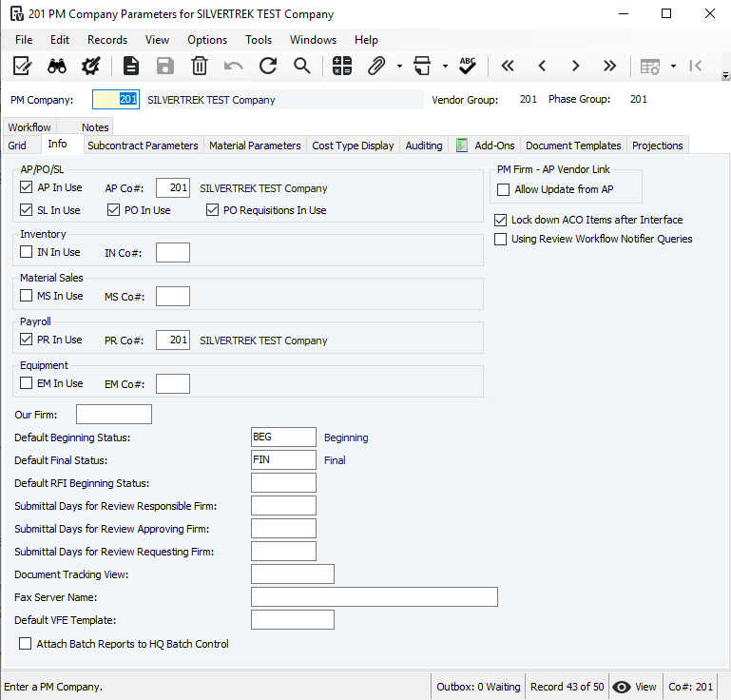This screenshot has height=700, width=731.
Task: Check the MS In Use checkbox
Action: pos(26,296)
